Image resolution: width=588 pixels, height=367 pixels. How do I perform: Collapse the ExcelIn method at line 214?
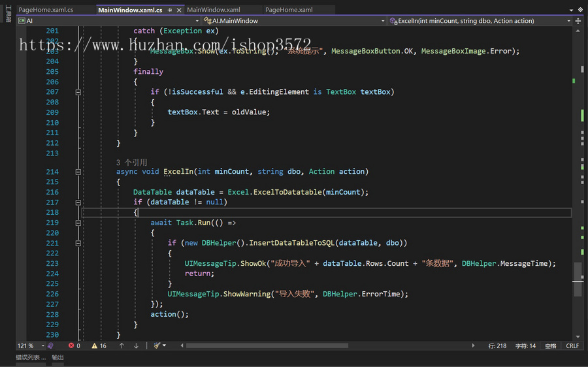78,172
